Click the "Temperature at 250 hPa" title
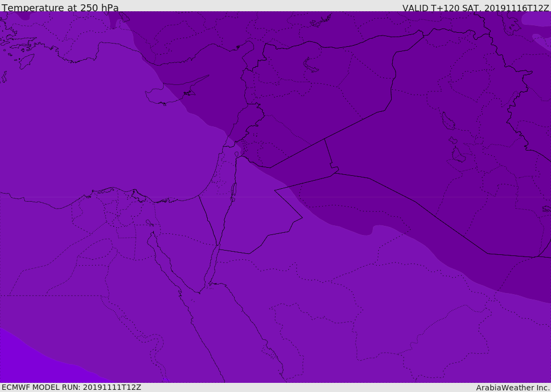The width and height of the screenshot is (551, 392). pos(60,8)
